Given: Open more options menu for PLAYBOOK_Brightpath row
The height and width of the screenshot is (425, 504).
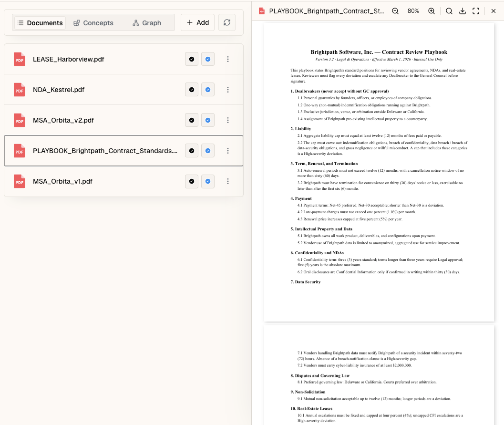Looking at the screenshot, I should (228, 151).
